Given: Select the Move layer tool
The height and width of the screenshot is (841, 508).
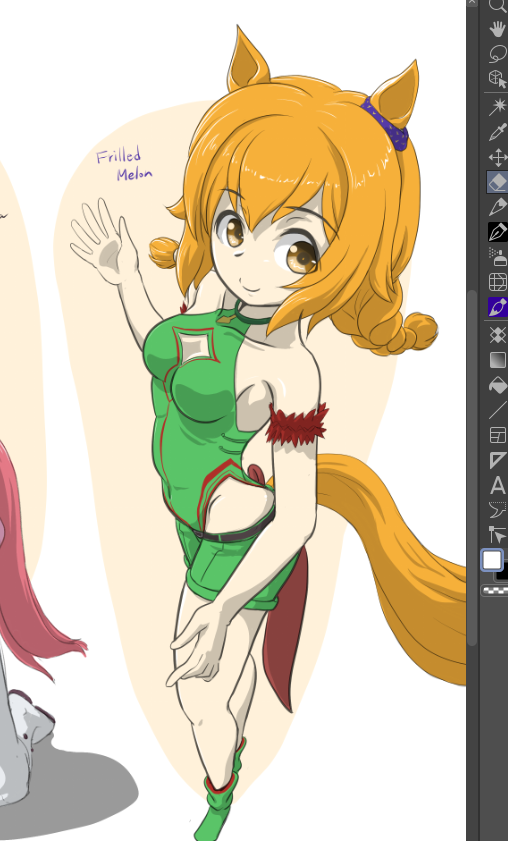Looking at the screenshot, I should click(498, 158).
